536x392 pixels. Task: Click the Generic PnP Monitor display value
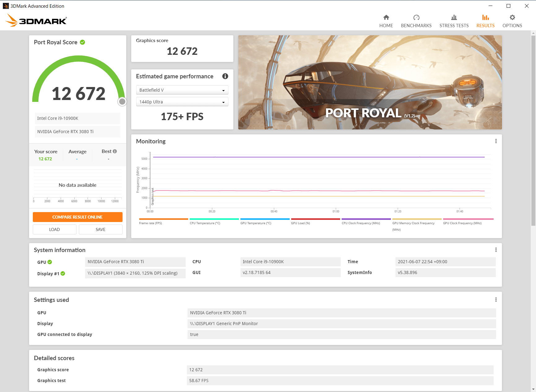click(342, 324)
